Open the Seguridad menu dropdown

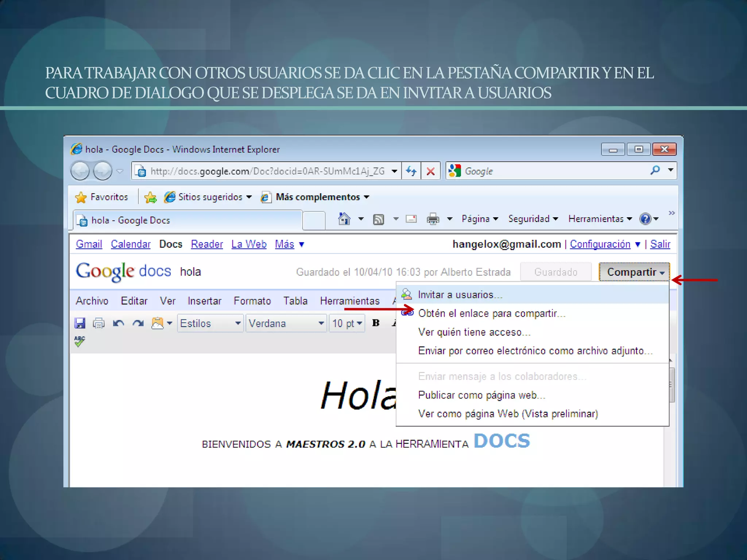pos(533,219)
